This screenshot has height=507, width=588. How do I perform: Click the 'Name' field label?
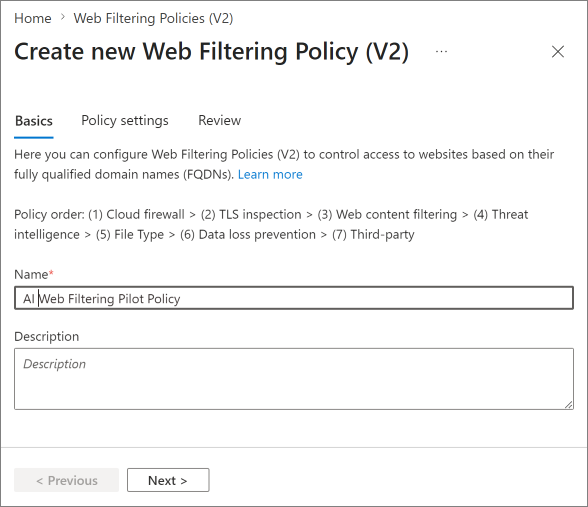34,274
